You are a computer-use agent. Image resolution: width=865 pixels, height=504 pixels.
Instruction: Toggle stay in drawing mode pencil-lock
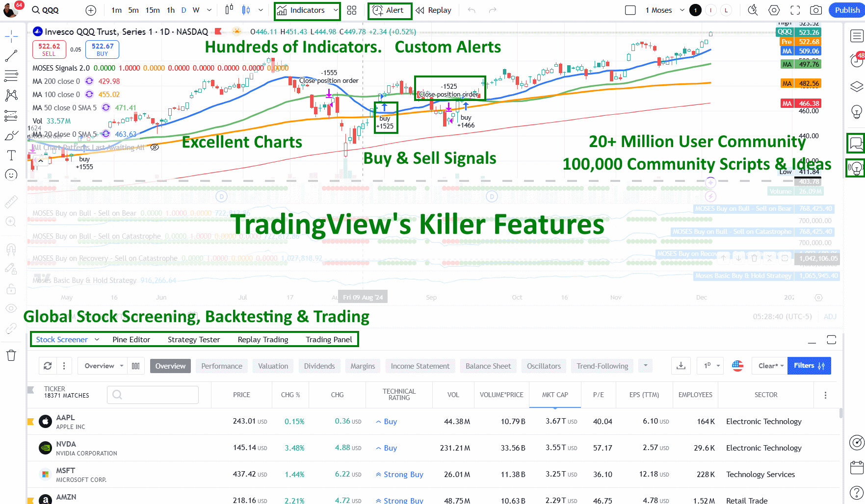(x=11, y=269)
